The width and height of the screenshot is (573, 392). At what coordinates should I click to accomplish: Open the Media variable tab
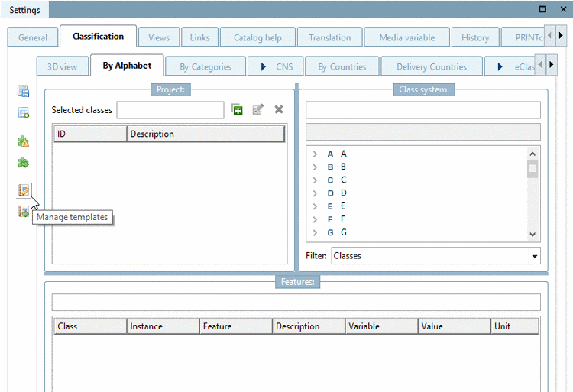click(x=407, y=37)
